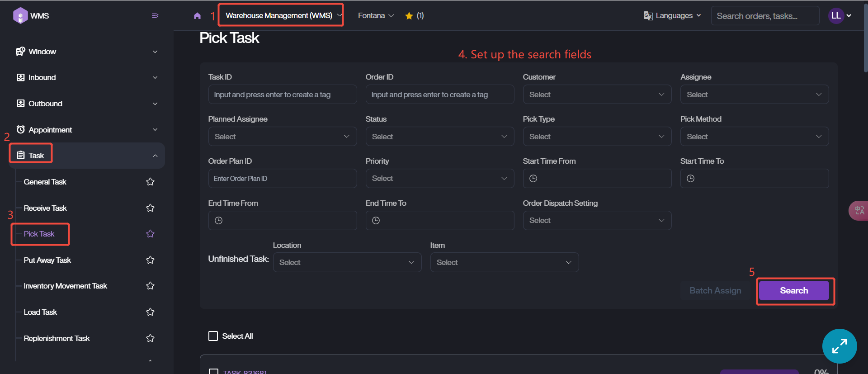Open the Customer dropdown
This screenshot has height=374, width=868.
point(597,95)
